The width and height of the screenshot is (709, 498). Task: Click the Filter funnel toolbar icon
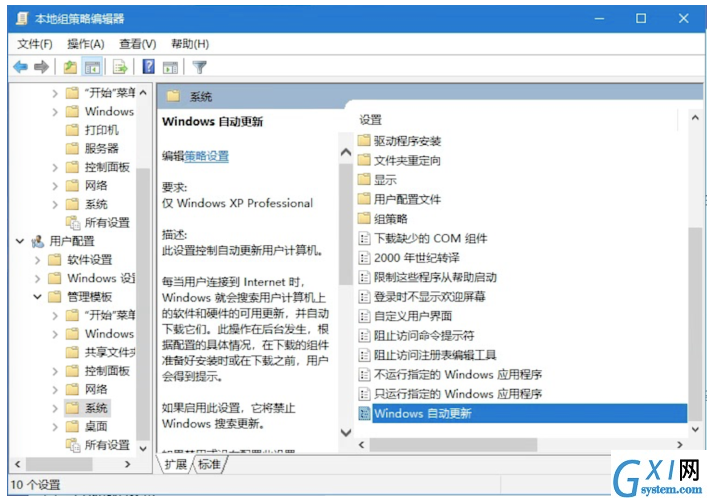coord(199,67)
